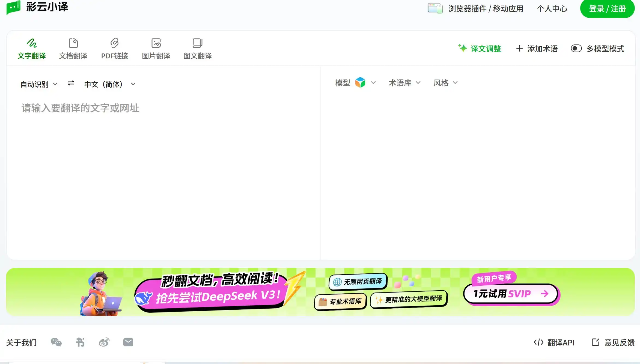Toggle the 多模型模式 switch

576,49
